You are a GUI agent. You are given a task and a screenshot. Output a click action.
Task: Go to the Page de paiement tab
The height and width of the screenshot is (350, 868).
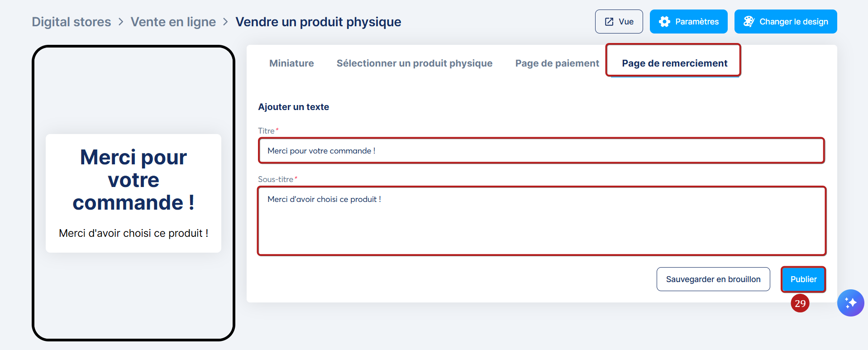tap(557, 63)
